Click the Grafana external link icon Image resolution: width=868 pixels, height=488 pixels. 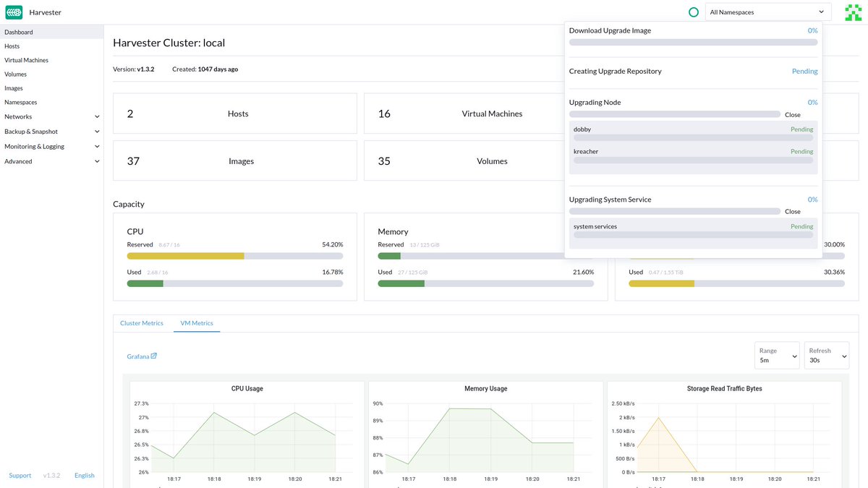coord(154,356)
